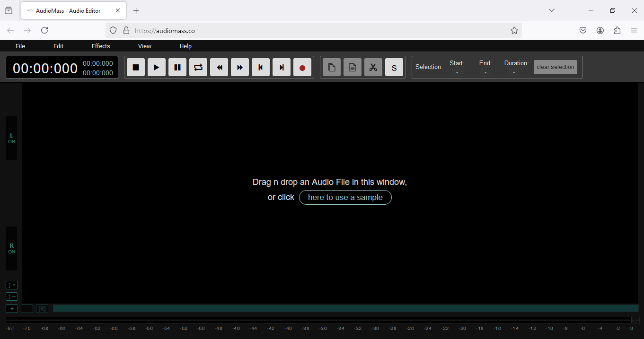Image resolution: width=644 pixels, height=339 pixels.
Task: Start playback with the Play button
Action: pyautogui.click(x=157, y=67)
